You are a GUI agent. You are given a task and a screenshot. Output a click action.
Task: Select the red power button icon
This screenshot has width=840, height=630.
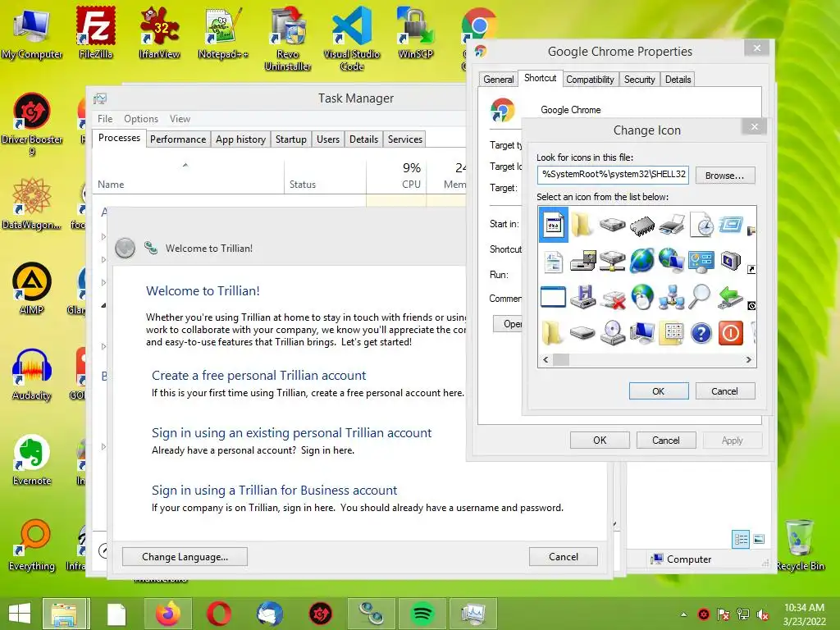pos(731,333)
